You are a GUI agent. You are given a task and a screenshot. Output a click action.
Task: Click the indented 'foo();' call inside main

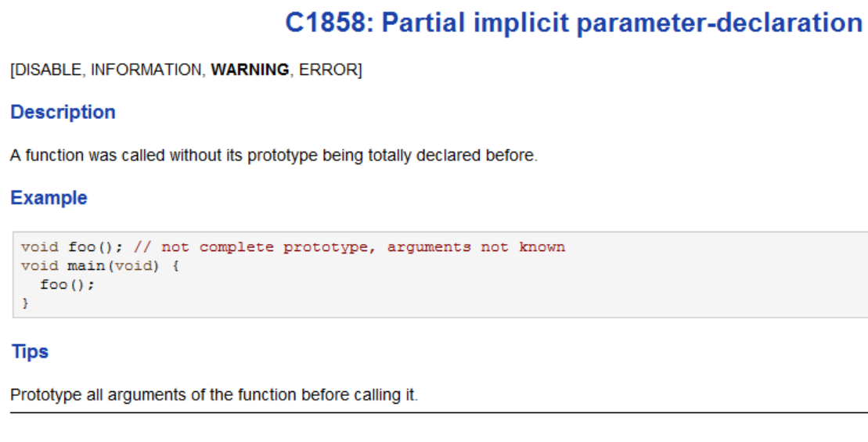pyautogui.click(x=67, y=285)
